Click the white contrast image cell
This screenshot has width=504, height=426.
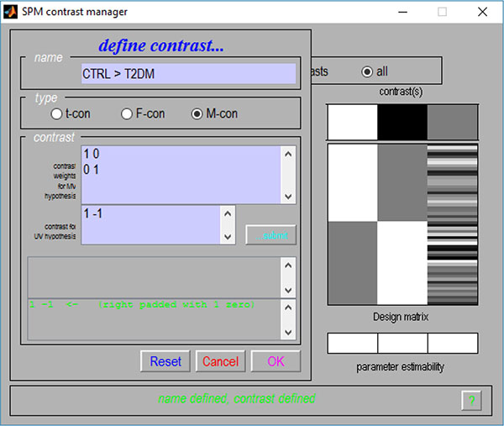click(x=352, y=122)
